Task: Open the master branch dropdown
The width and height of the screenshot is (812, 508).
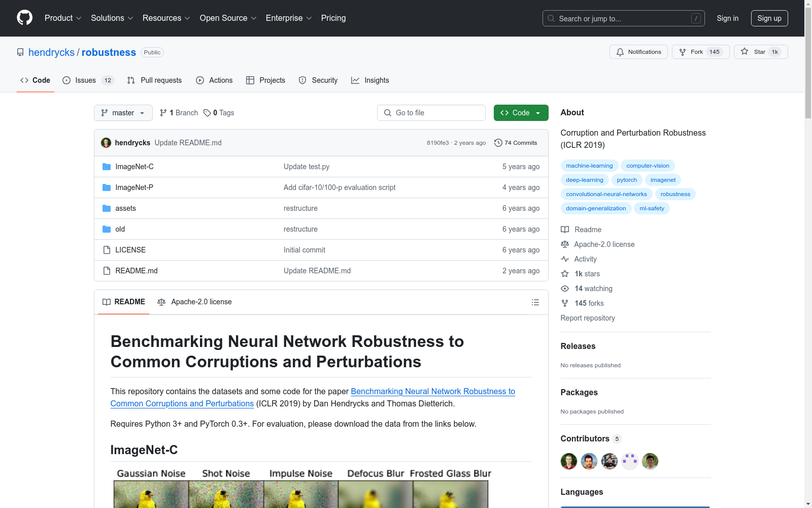Action: pos(123,113)
